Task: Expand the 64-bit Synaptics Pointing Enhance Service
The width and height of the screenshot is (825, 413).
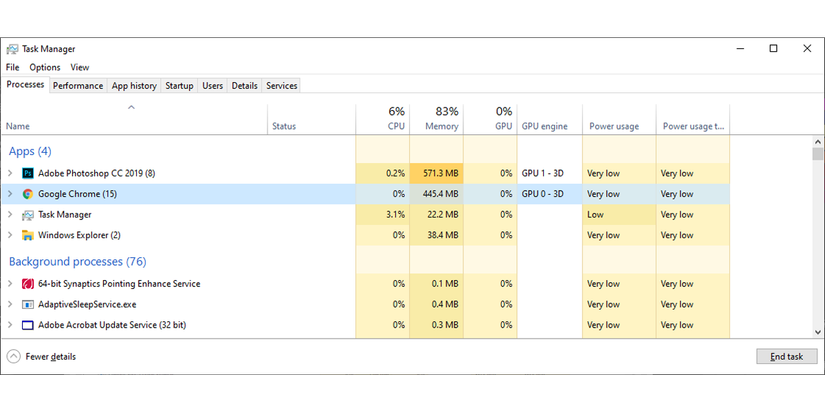Action: (x=10, y=284)
